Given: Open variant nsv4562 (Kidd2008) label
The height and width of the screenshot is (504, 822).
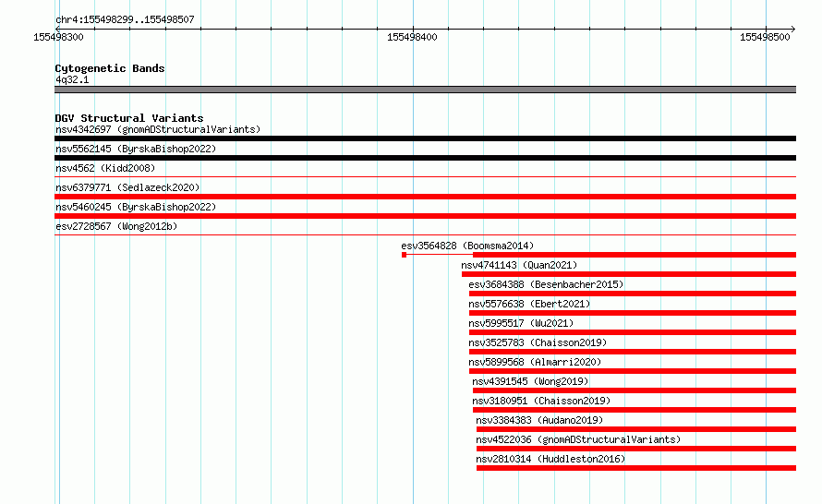Looking at the screenshot, I should click(x=105, y=168).
